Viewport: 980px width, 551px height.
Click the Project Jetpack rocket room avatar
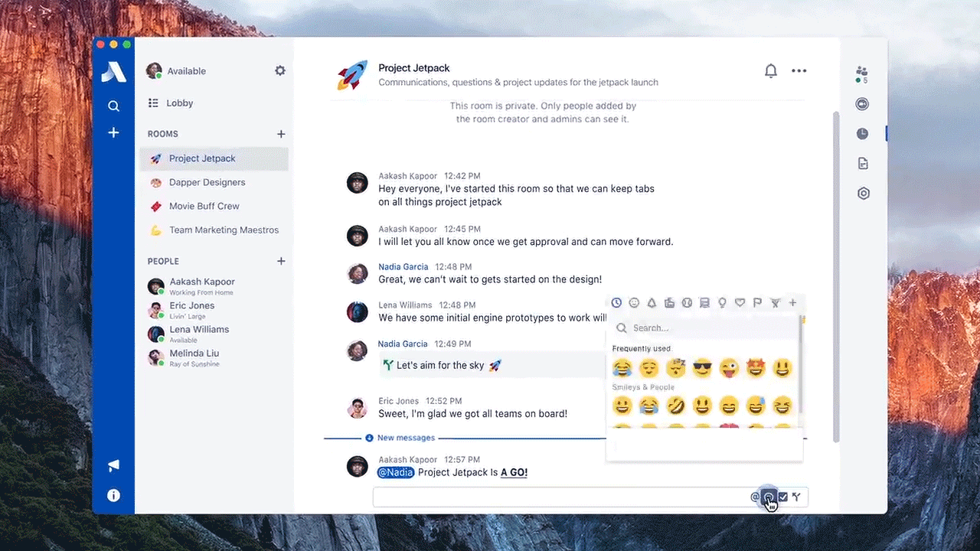(x=352, y=75)
